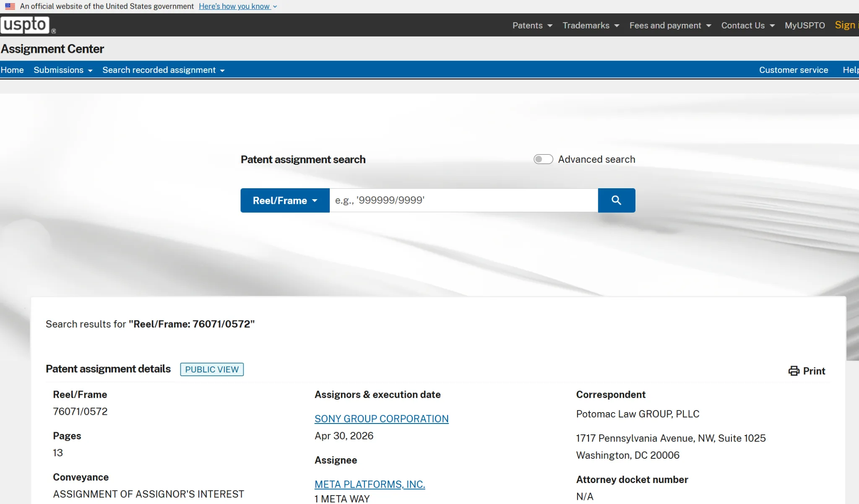Expand Here's how you know
The width and height of the screenshot is (859, 504).
[x=238, y=6]
